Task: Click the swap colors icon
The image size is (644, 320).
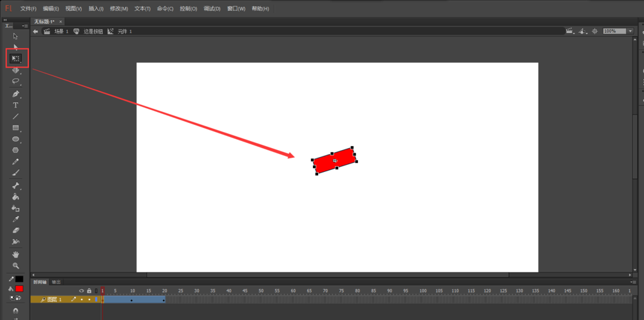Action: pos(19,297)
